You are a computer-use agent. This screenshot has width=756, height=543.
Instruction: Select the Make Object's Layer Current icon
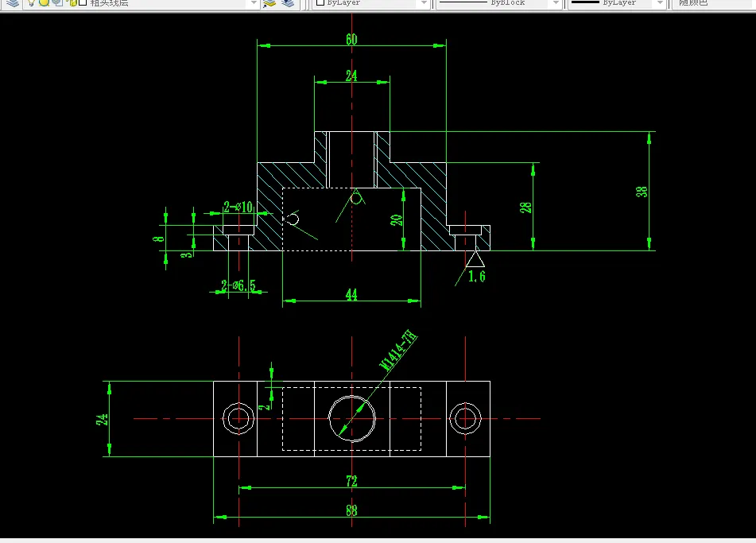click(x=268, y=3)
